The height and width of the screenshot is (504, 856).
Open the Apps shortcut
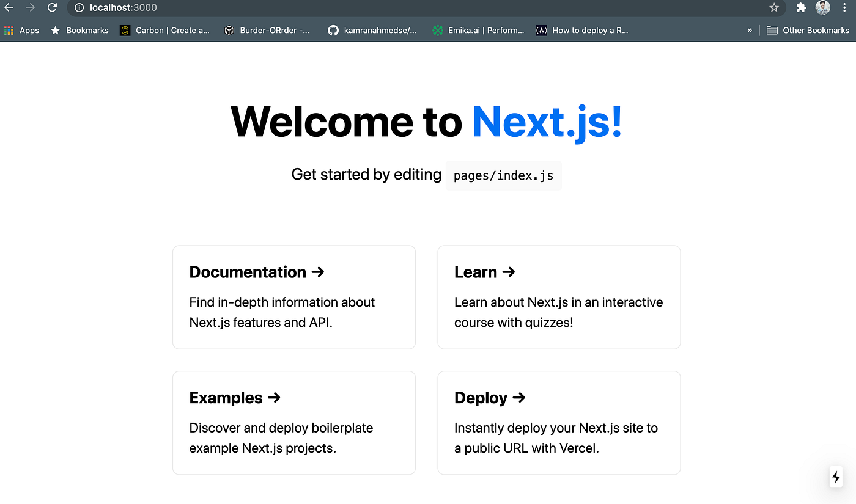point(22,30)
